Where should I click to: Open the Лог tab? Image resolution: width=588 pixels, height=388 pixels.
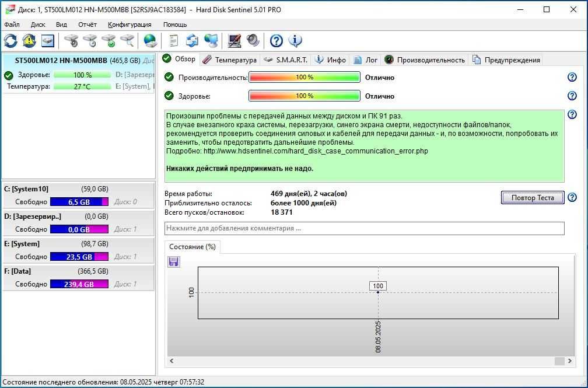pyautogui.click(x=366, y=60)
